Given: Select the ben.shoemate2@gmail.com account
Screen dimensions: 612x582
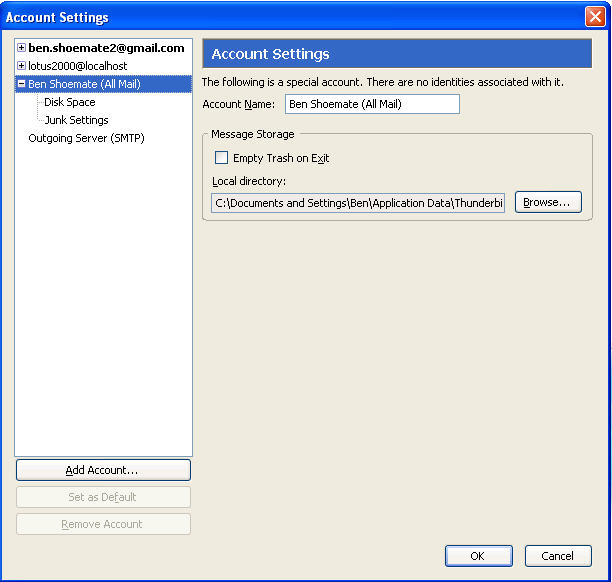Looking at the screenshot, I should [x=106, y=48].
